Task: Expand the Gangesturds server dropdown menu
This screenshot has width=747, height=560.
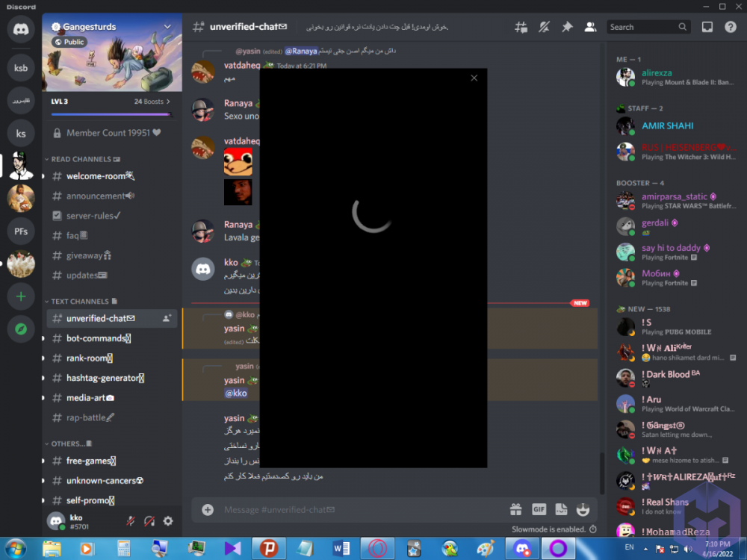Action: [x=167, y=27]
